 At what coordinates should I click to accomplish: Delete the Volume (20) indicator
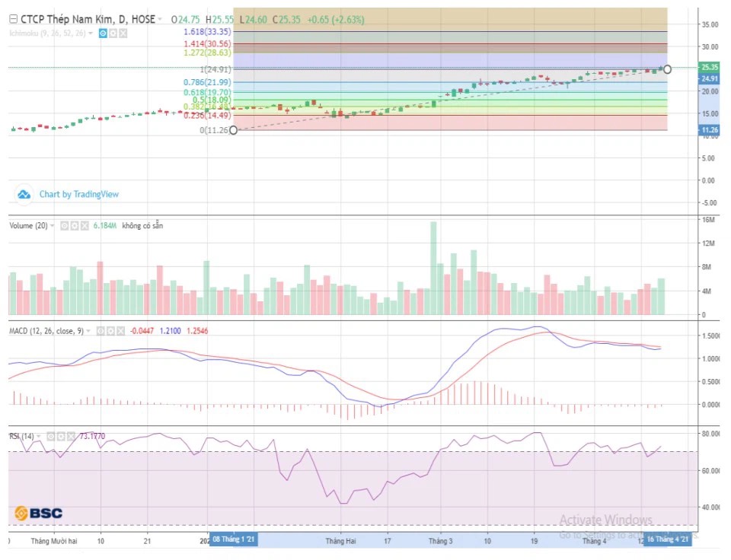click(x=84, y=226)
